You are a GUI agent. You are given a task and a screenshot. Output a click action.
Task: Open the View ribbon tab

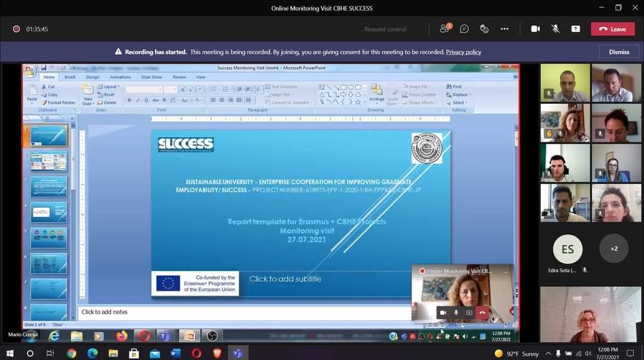(x=200, y=77)
